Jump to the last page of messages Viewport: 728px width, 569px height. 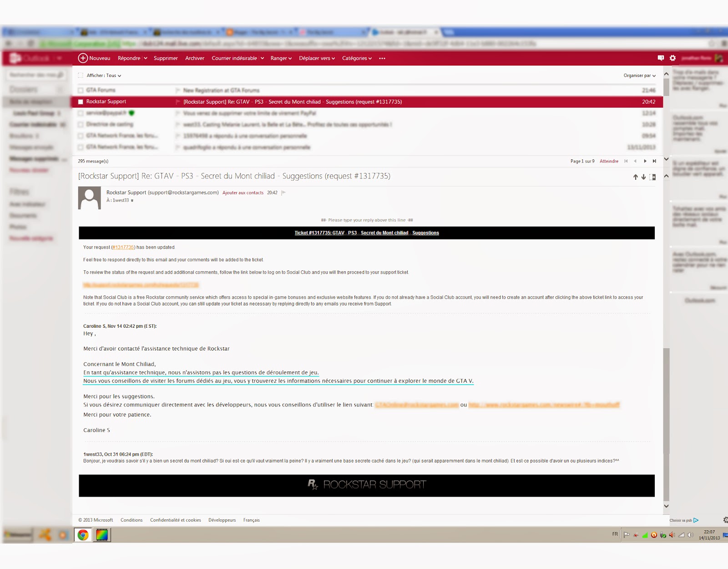tap(654, 161)
